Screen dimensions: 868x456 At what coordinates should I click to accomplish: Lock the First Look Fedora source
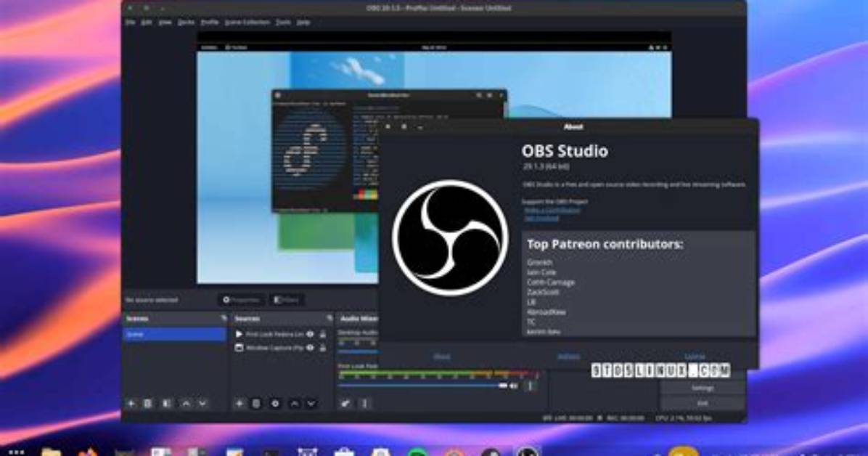[323, 334]
